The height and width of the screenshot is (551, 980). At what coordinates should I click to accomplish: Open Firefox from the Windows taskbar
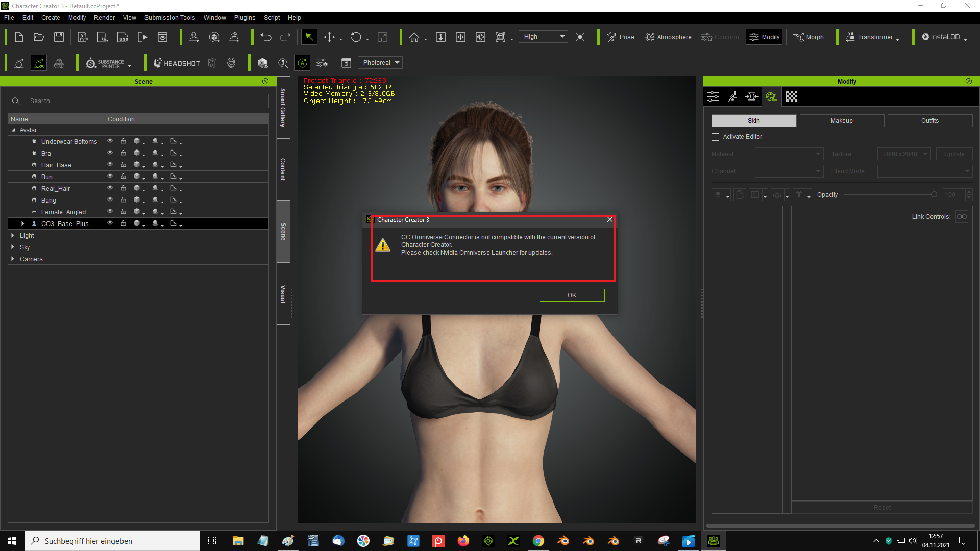(463, 541)
